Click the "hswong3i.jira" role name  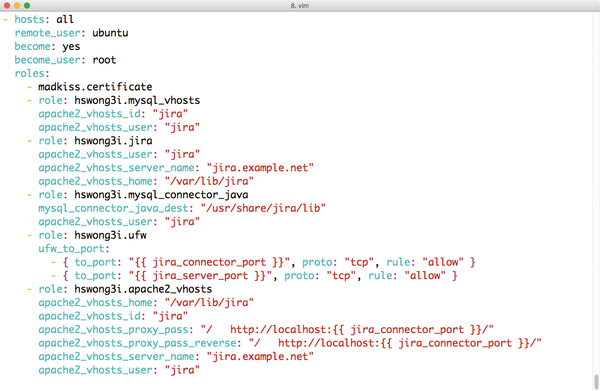click(113, 141)
